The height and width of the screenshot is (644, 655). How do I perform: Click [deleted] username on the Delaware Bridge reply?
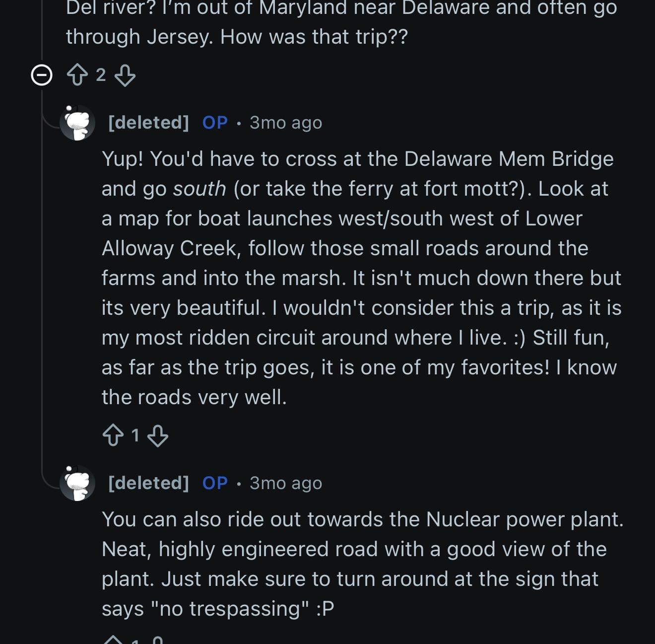[x=148, y=123]
